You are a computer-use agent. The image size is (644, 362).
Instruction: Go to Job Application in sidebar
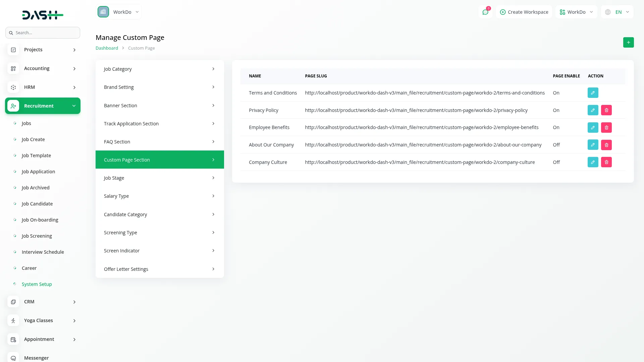click(38, 172)
